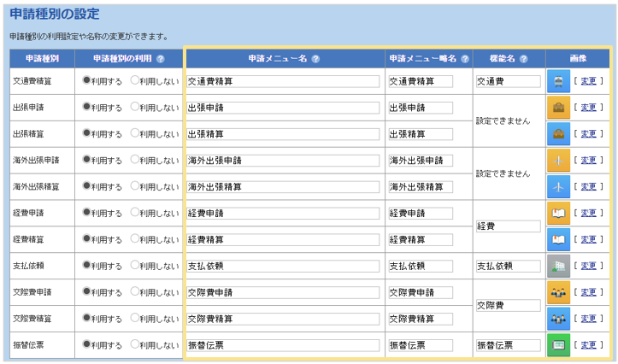Edit the 出張申請 menu name field
Image resolution: width=618 pixels, height=364 pixels.
point(282,108)
